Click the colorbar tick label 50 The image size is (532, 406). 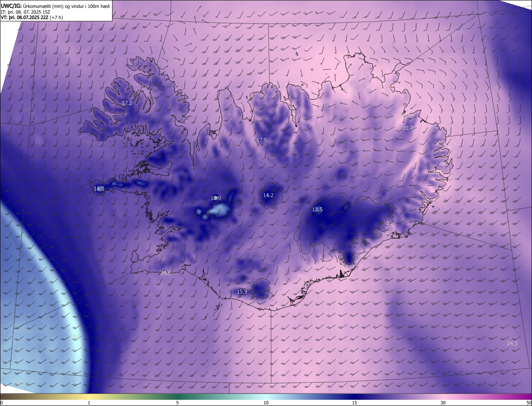pos(529,403)
